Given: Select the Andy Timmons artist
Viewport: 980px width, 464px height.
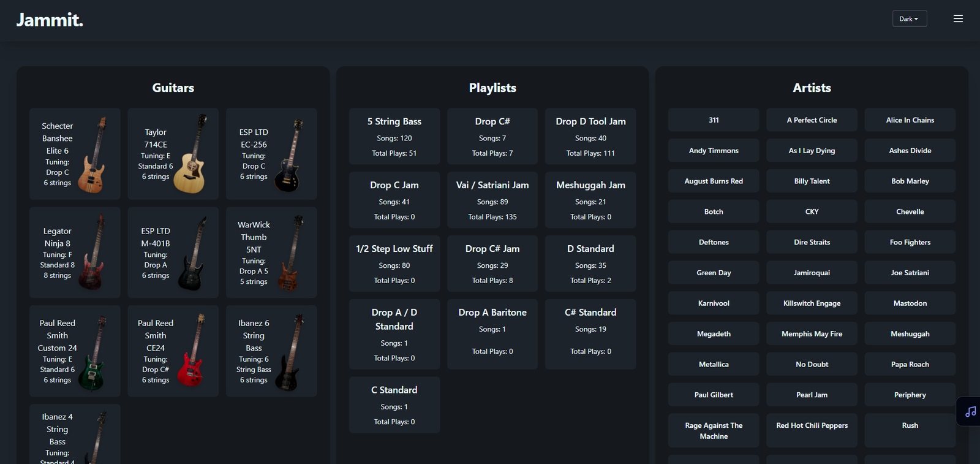Looking at the screenshot, I should click(714, 151).
